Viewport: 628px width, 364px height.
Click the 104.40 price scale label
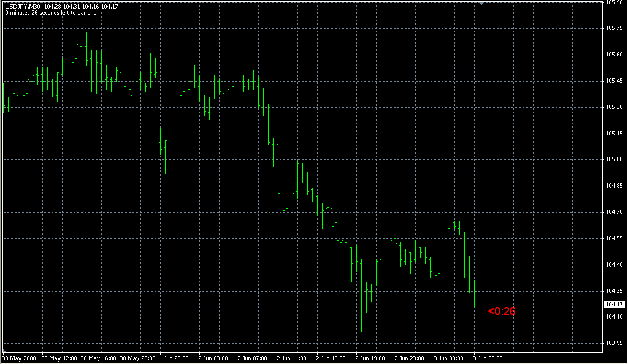[614, 264]
